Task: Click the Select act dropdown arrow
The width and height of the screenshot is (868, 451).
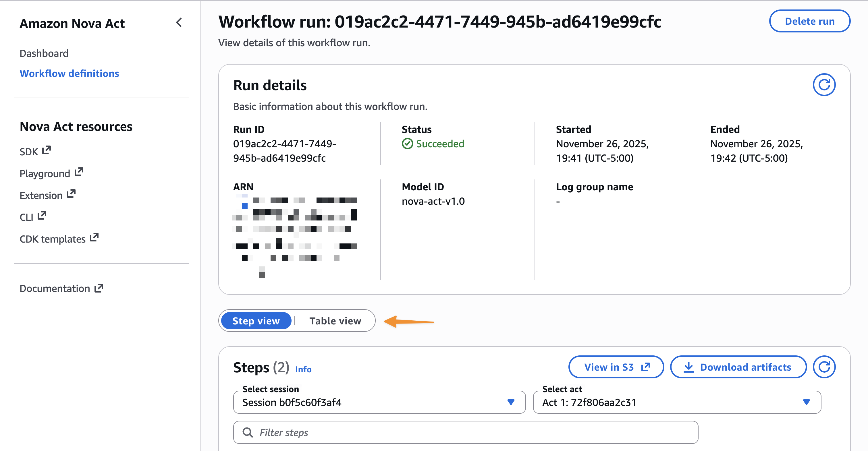Action: pos(806,402)
